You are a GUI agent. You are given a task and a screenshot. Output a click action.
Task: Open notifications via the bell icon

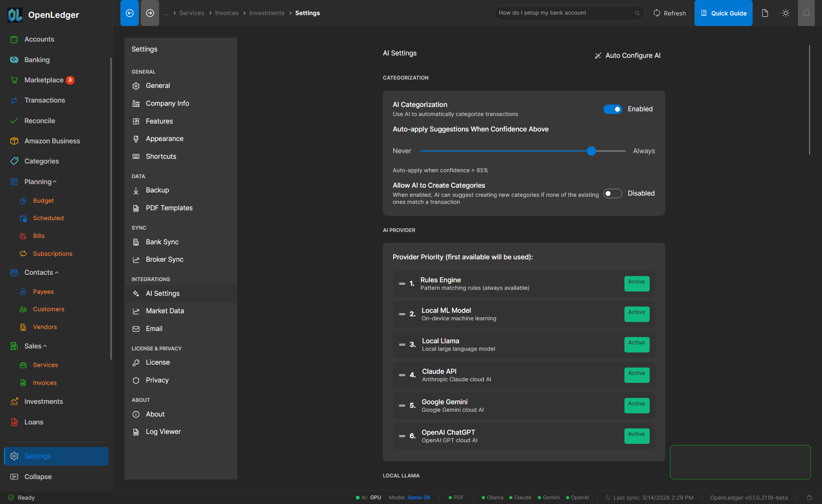click(x=807, y=13)
